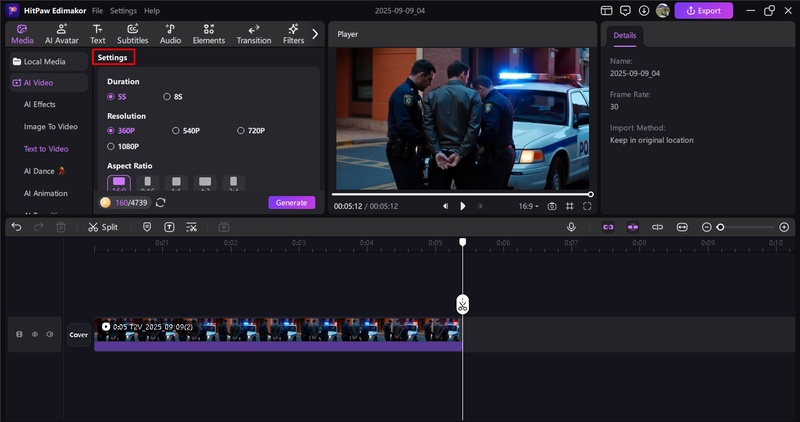Switch to the Audio tab

pos(170,34)
